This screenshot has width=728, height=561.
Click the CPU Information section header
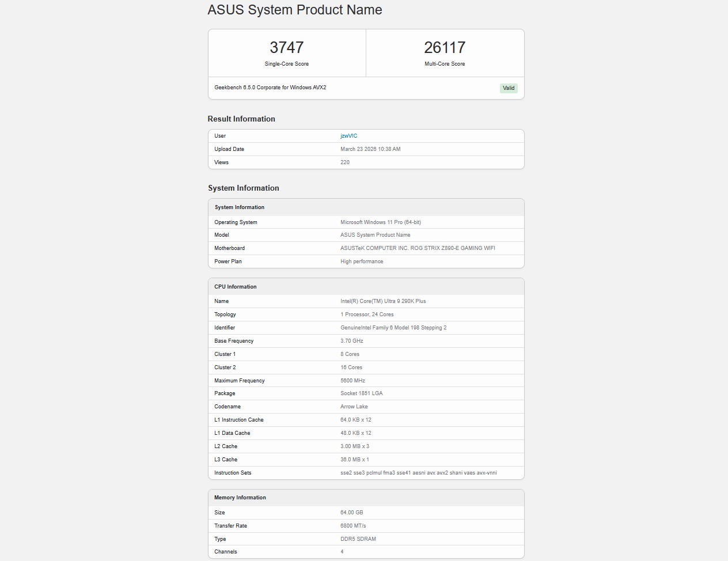[236, 286]
